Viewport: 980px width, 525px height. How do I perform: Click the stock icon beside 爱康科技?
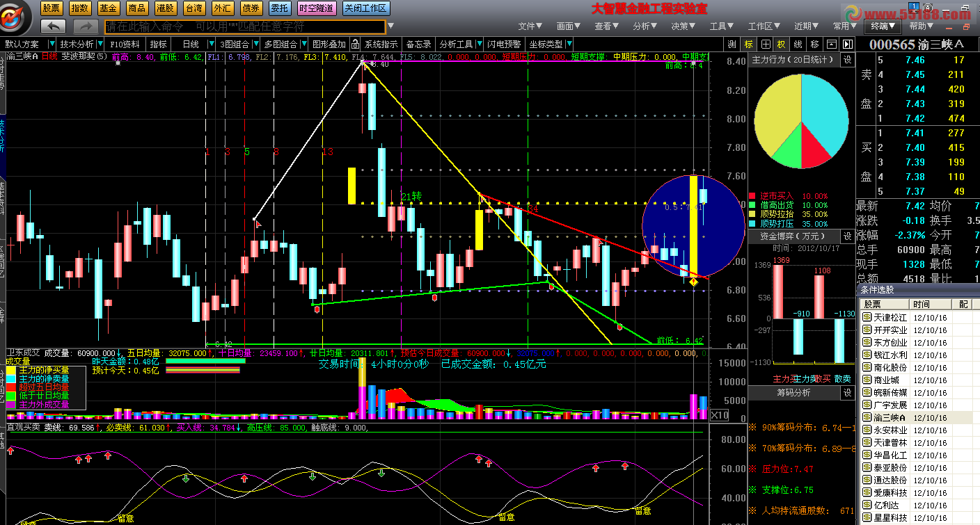[867, 492]
